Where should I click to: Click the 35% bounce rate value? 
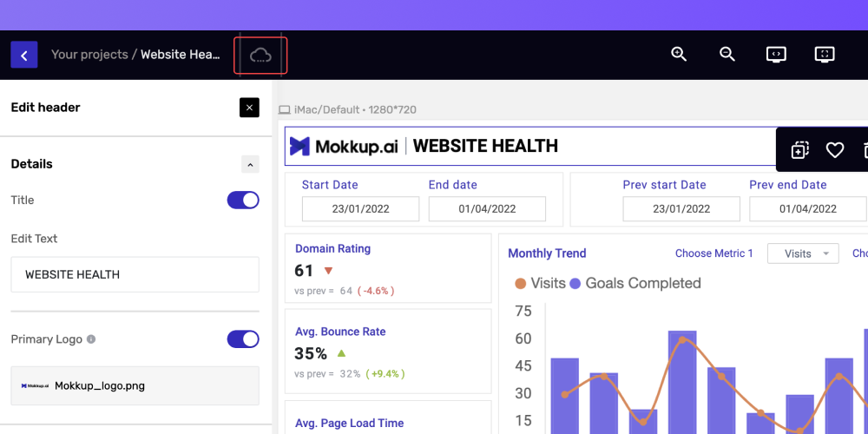tap(311, 353)
